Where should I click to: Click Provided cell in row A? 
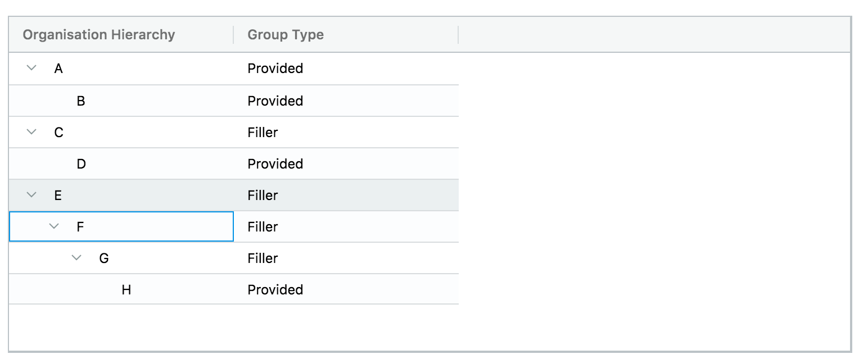click(x=275, y=69)
